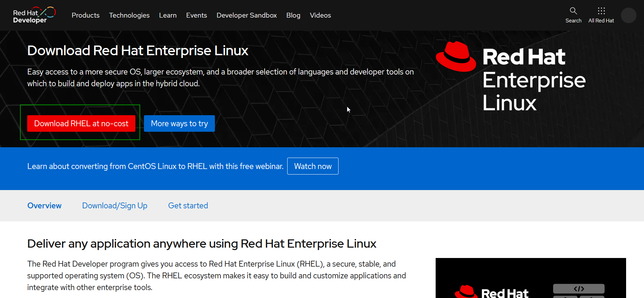Go to Developer Sandbox
Viewport: 644px width, 298px height.
247,16
